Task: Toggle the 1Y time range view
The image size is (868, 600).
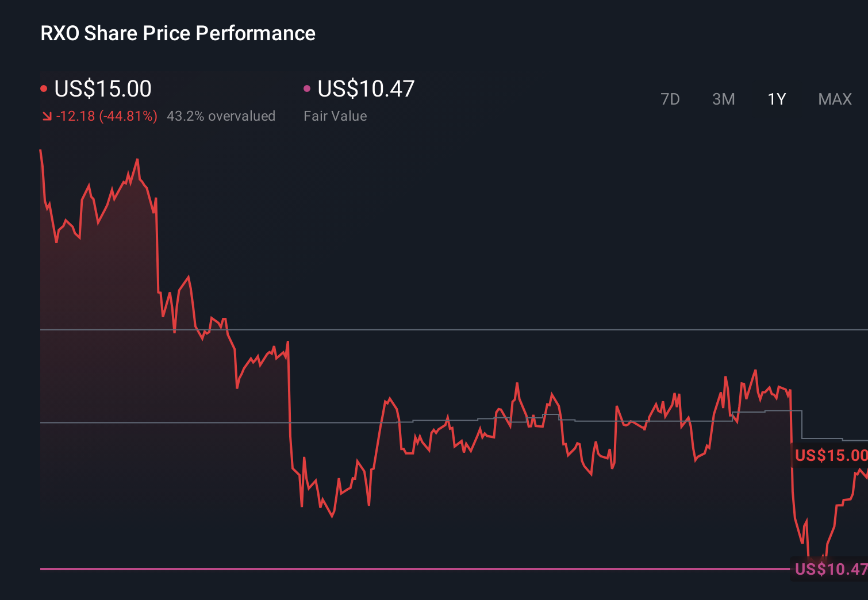Action: tap(776, 99)
